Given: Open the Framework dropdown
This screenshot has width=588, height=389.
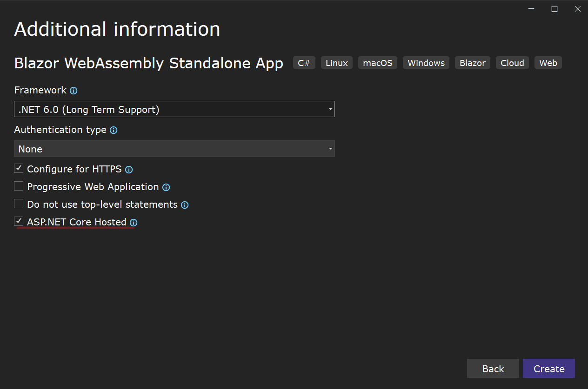Looking at the screenshot, I should [174, 109].
